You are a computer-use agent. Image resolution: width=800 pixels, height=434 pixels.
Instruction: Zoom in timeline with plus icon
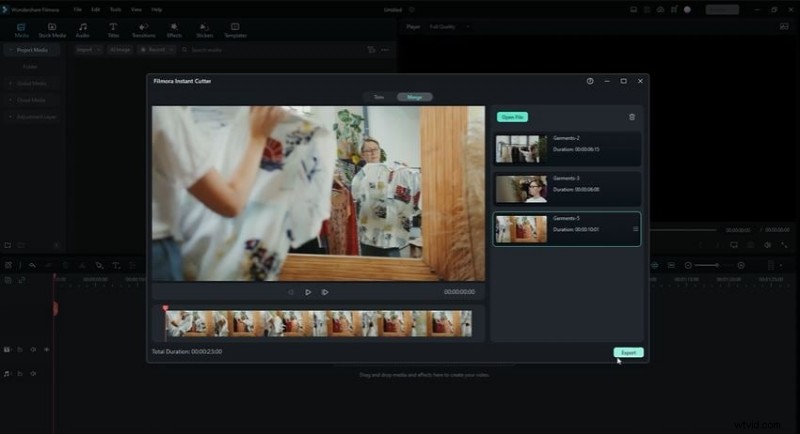(741, 265)
